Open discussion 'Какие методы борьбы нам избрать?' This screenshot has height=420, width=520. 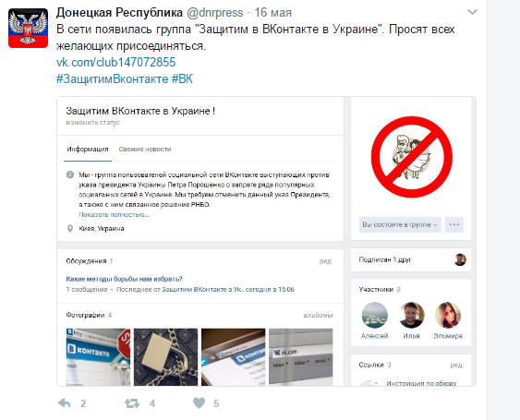(124, 279)
